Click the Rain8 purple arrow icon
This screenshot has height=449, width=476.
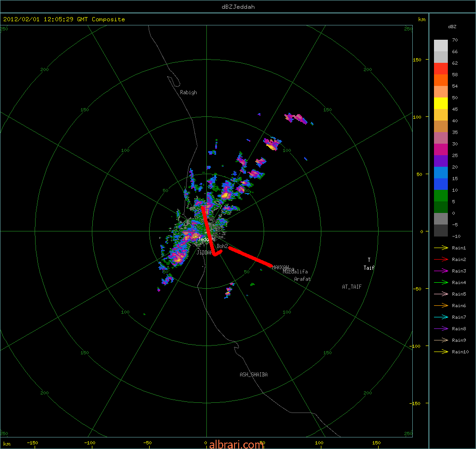click(x=441, y=329)
